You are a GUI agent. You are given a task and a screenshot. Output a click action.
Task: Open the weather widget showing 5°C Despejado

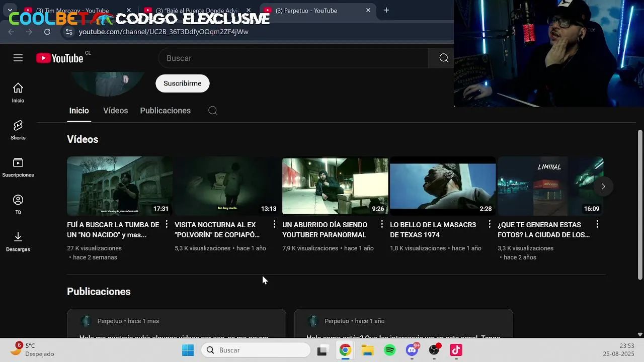[x=33, y=349]
